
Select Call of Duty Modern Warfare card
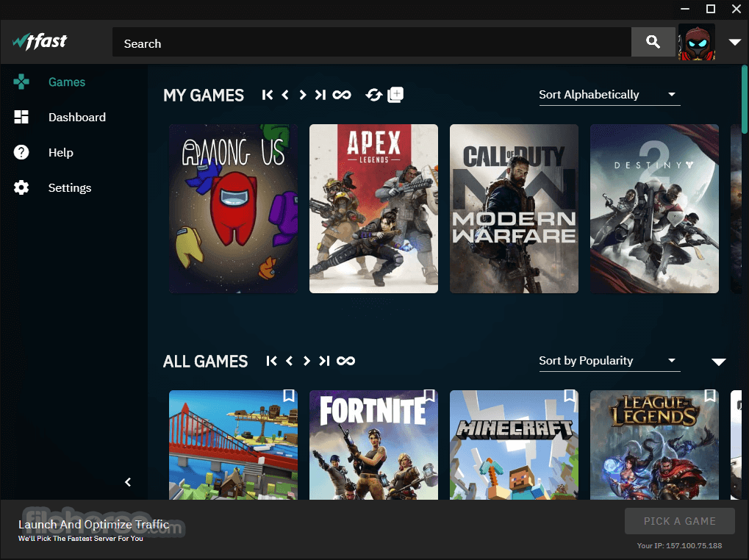pos(514,209)
